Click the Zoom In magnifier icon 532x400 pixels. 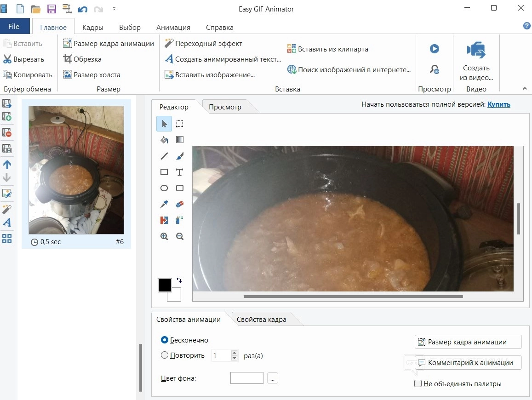coord(164,236)
